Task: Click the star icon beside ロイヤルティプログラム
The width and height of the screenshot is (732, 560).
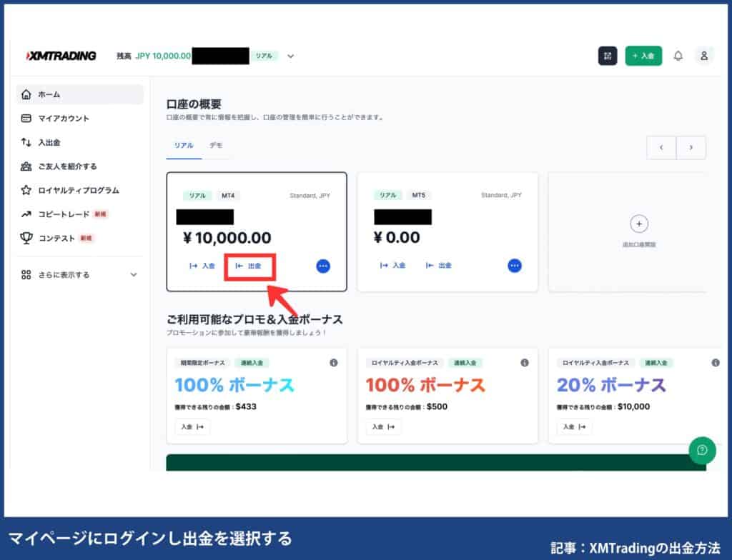Action: (26, 190)
